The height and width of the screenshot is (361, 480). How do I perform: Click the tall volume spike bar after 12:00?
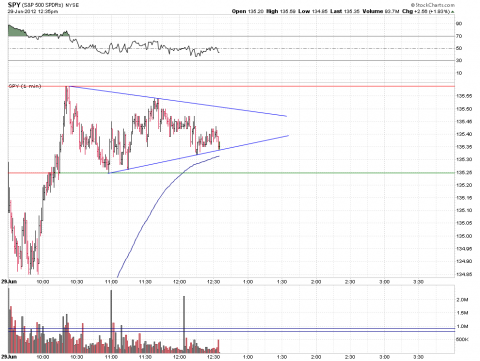point(184,325)
